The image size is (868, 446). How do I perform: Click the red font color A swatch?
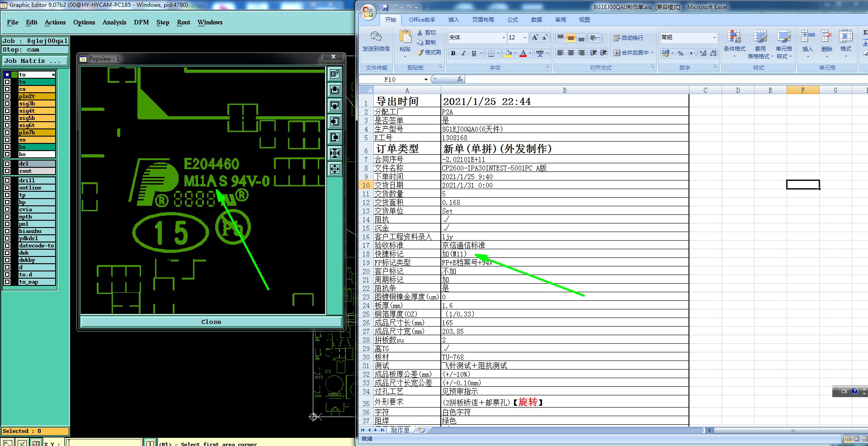pyautogui.click(x=523, y=53)
